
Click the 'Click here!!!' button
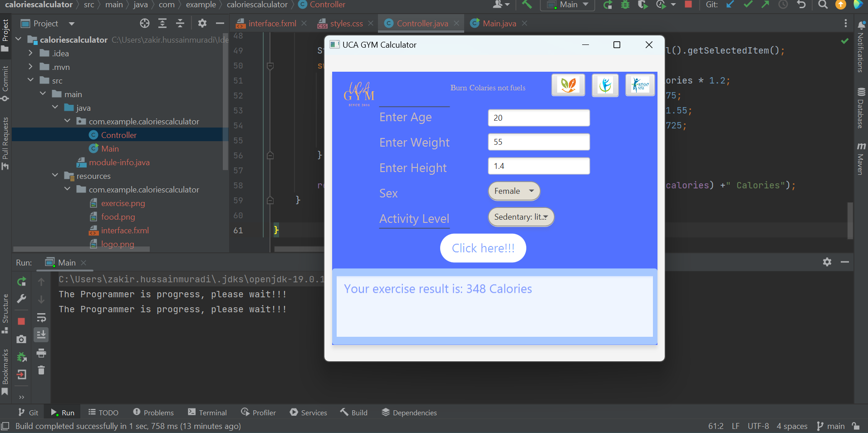tap(483, 248)
